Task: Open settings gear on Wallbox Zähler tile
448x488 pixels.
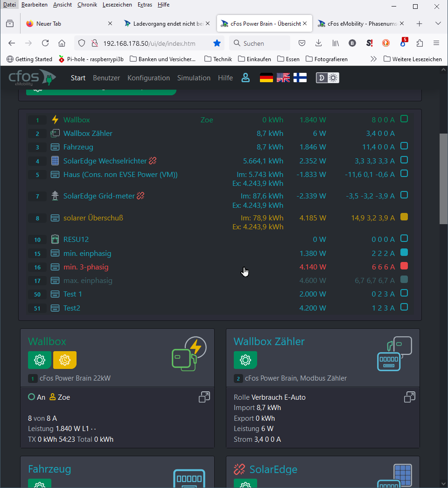Action: 245,360
